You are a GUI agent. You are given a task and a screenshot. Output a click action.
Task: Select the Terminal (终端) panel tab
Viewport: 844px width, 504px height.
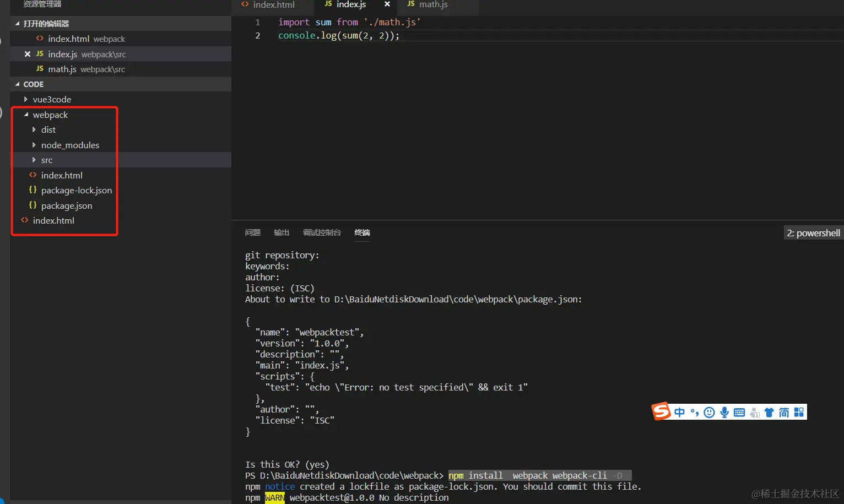tap(362, 232)
